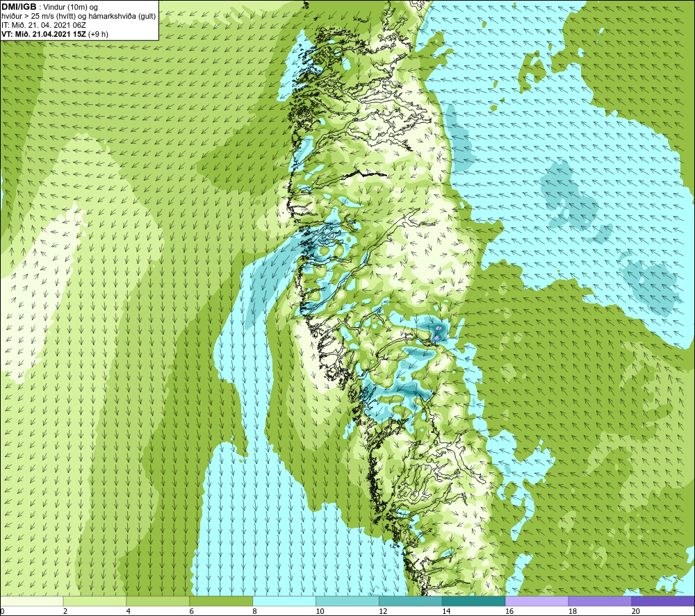Select the light green 4–6 m/s swatch

[x=158, y=601]
